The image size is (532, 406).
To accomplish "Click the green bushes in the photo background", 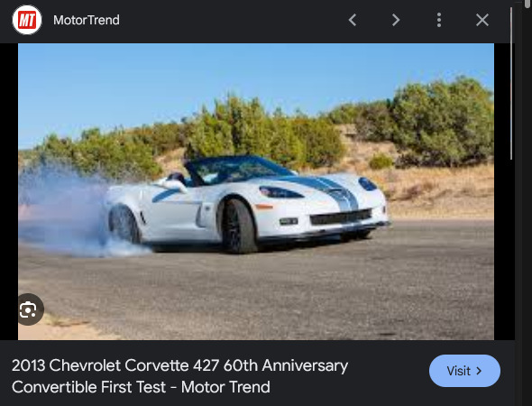I will point(441,122).
